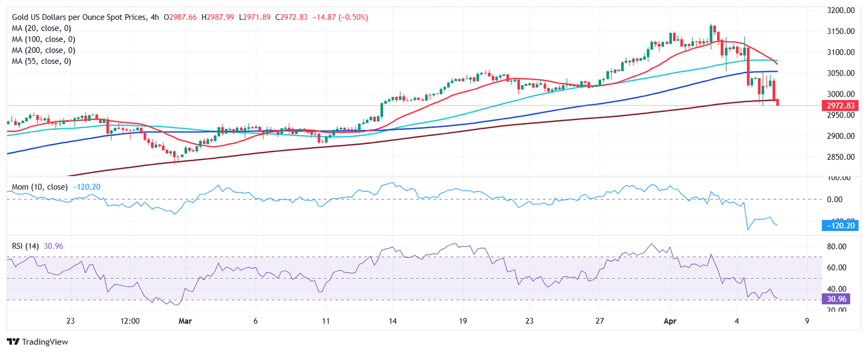Select the MA (55, close, 0) legend label
This screenshot has height=353, width=868.
pyautogui.click(x=41, y=61)
